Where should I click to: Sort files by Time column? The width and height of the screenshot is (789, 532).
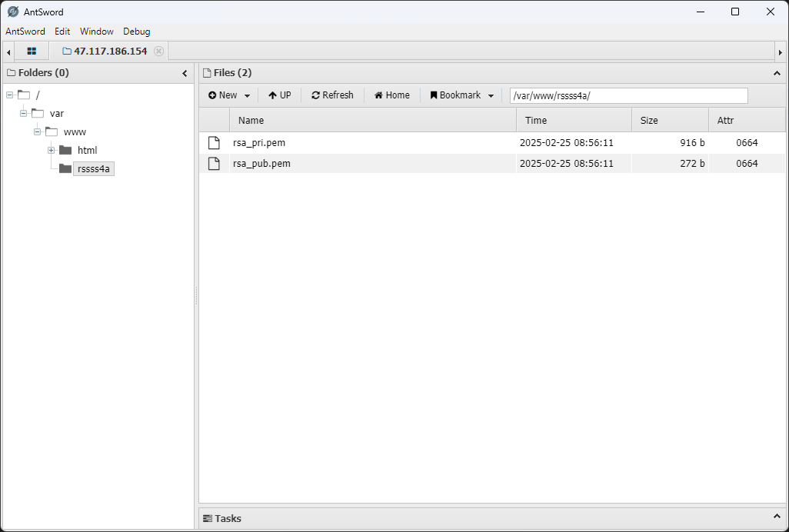coord(574,120)
